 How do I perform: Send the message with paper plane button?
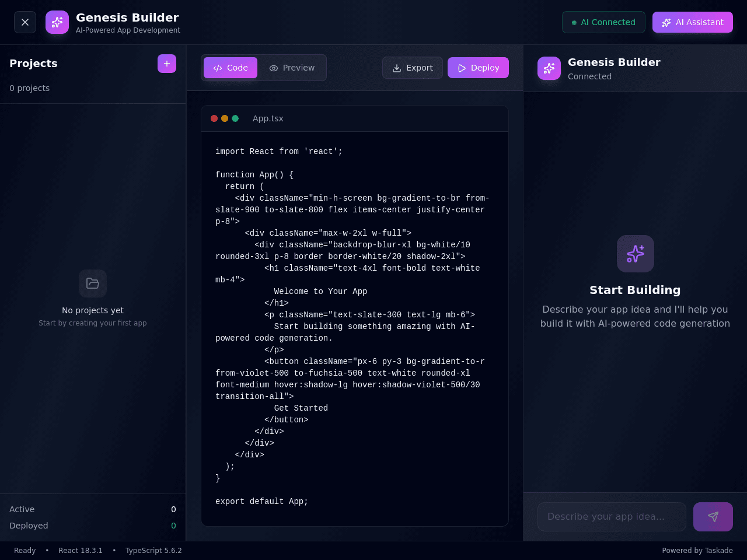tap(713, 517)
